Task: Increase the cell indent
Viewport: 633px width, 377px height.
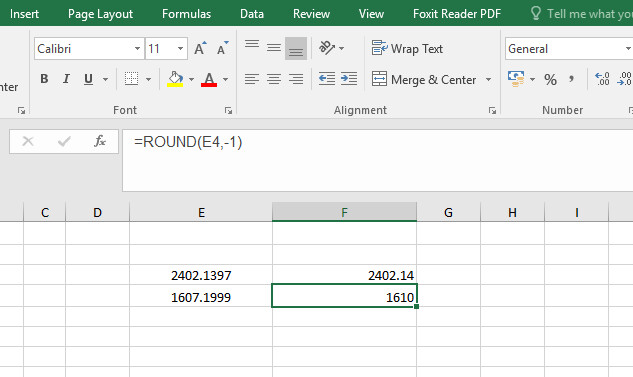Action: 349,79
